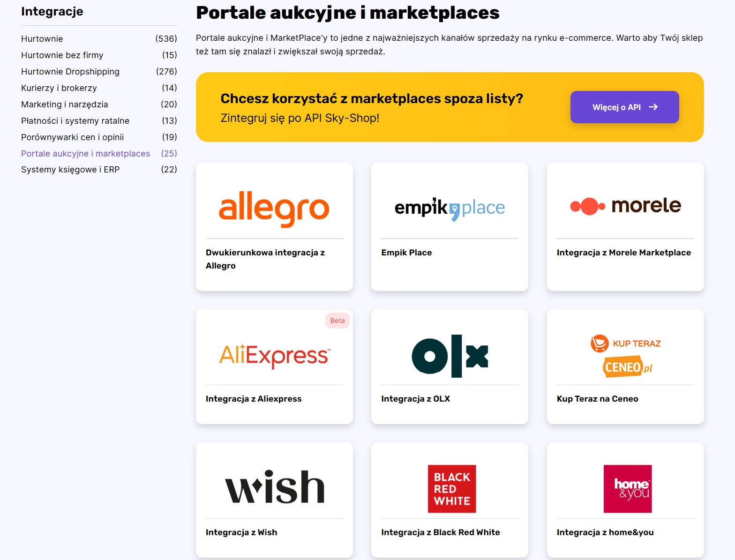Select the Black Red White logo
The width and height of the screenshot is (735, 560).
pyautogui.click(x=451, y=489)
